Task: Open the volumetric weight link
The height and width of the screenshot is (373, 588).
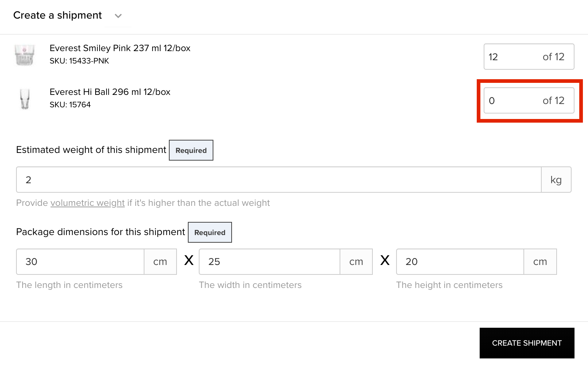Action: (88, 203)
